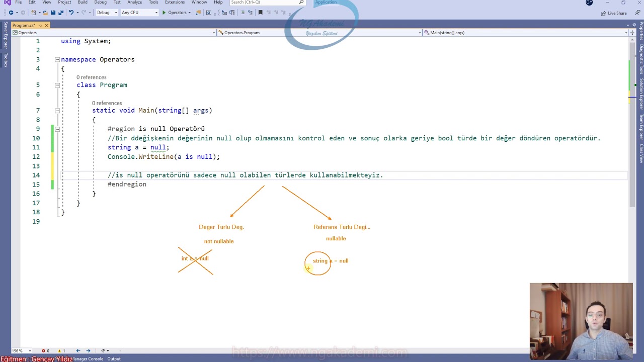
Task: Open the Operators.Program type dropdown
Action: (x=320, y=33)
